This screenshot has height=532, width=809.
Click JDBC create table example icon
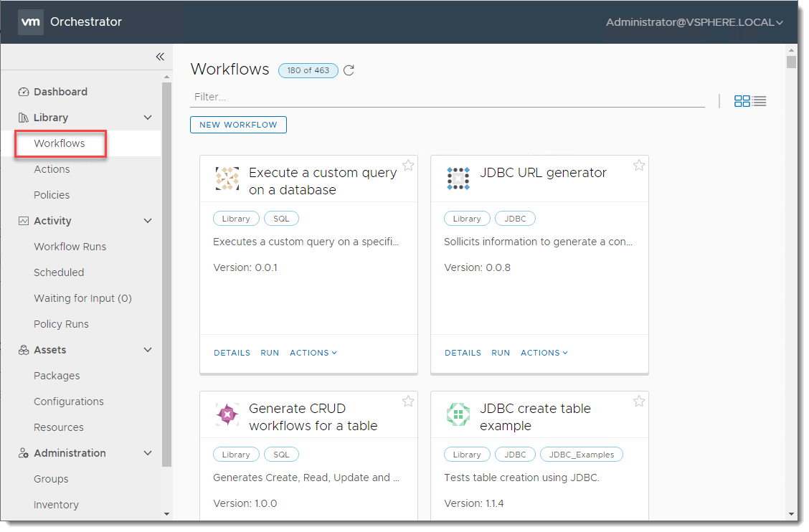click(458, 414)
